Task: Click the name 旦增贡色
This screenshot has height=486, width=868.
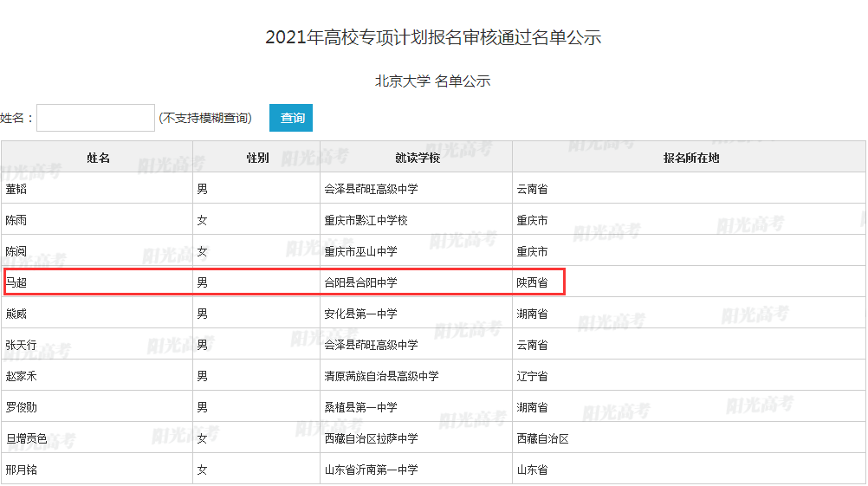Action: [26, 438]
